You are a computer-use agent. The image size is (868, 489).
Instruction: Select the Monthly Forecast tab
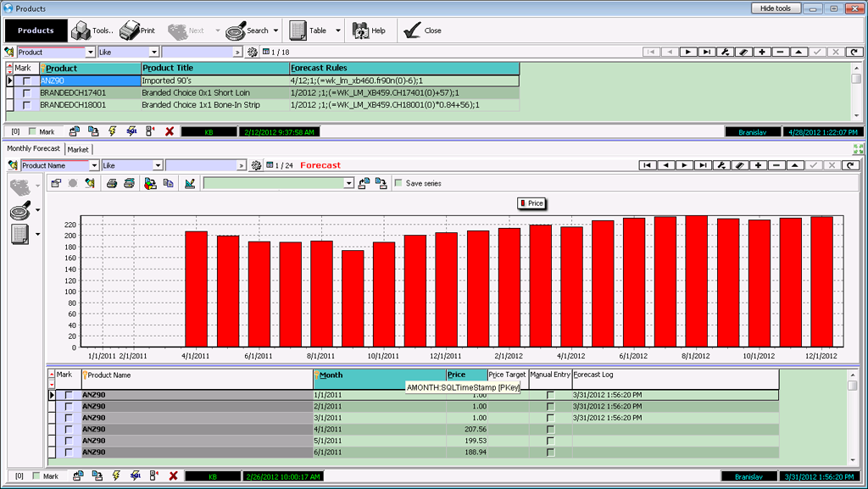tap(34, 149)
